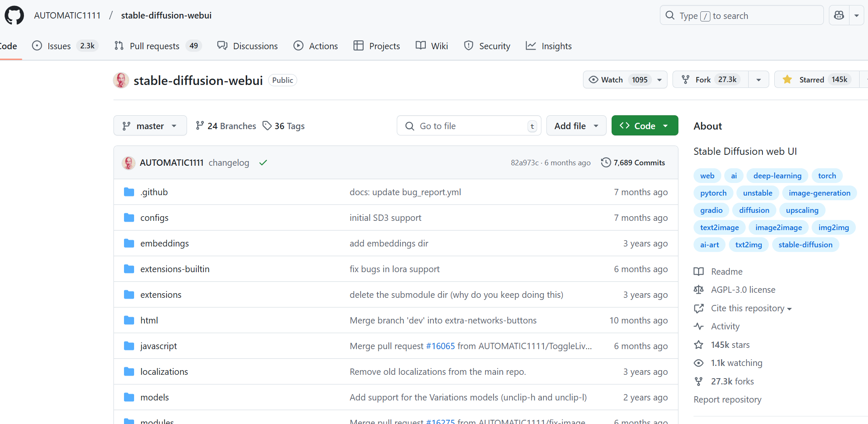
Task: Switch to the Security tab
Action: 487,46
